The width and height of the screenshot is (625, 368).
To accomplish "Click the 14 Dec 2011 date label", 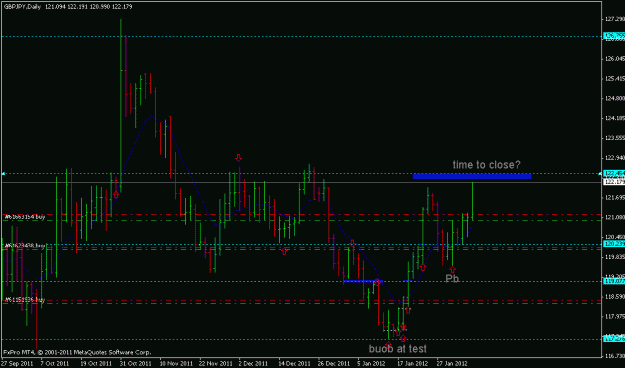I will (294, 364).
